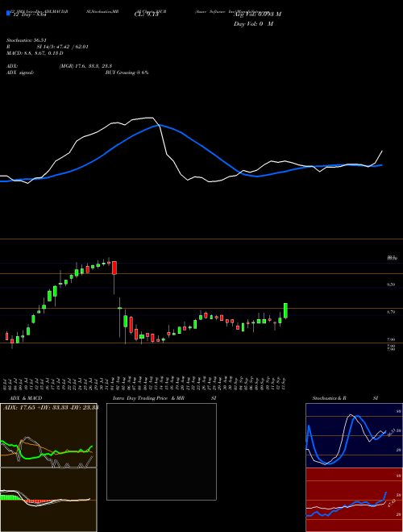Screen dimensions: 403x532
Task: Click the large red candle at the peak
Action: 114,268
